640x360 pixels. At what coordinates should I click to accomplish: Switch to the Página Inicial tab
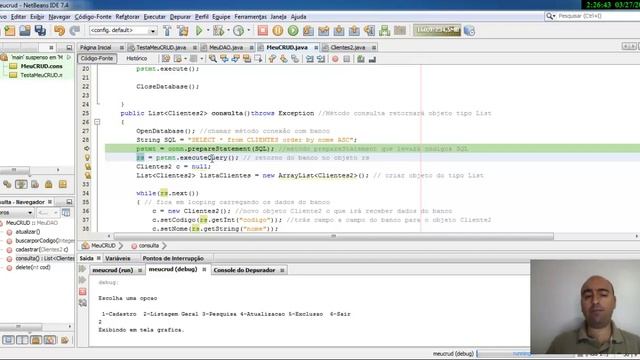[96, 47]
